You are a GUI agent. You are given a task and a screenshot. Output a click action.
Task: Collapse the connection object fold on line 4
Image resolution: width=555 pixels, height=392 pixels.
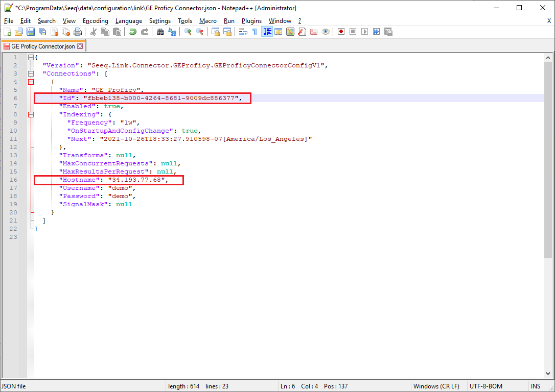pyautogui.click(x=31, y=82)
